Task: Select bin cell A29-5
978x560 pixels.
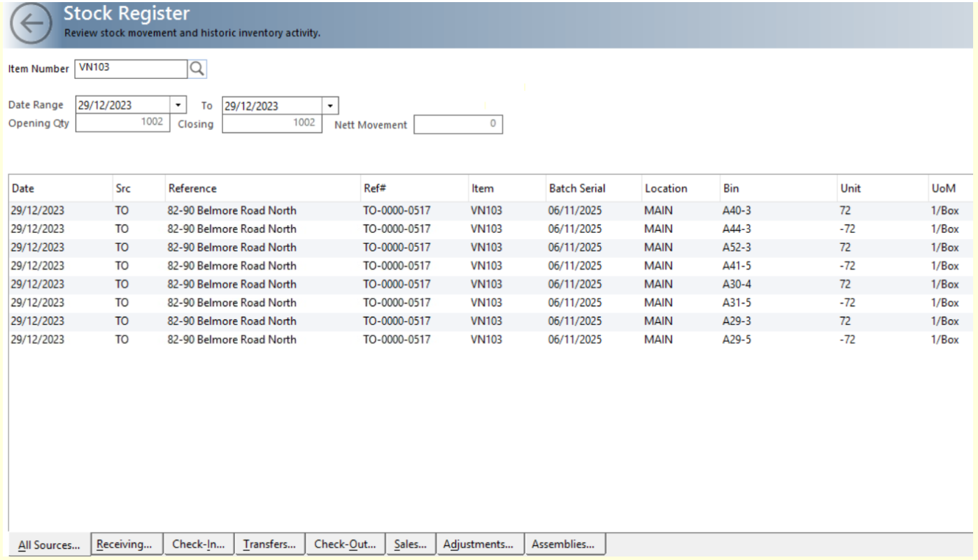Action: [x=736, y=340]
